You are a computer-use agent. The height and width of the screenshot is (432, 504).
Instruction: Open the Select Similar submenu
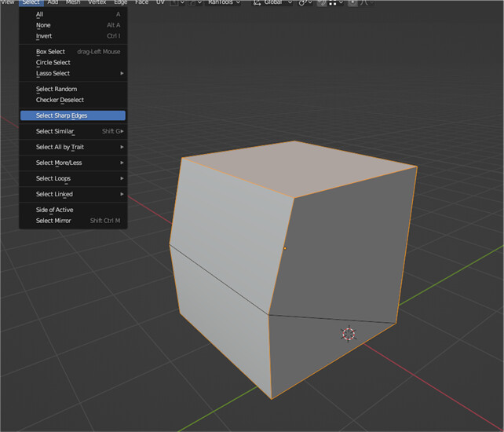(x=73, y=131)
